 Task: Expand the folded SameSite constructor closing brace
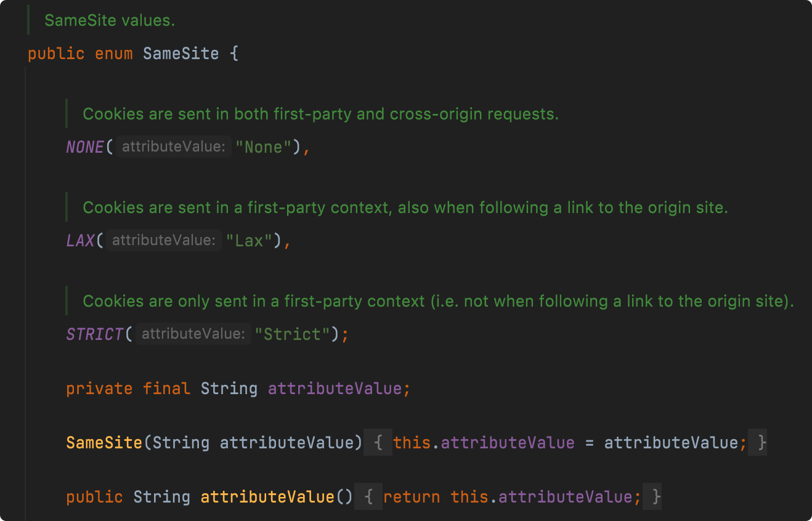point(758,443)
